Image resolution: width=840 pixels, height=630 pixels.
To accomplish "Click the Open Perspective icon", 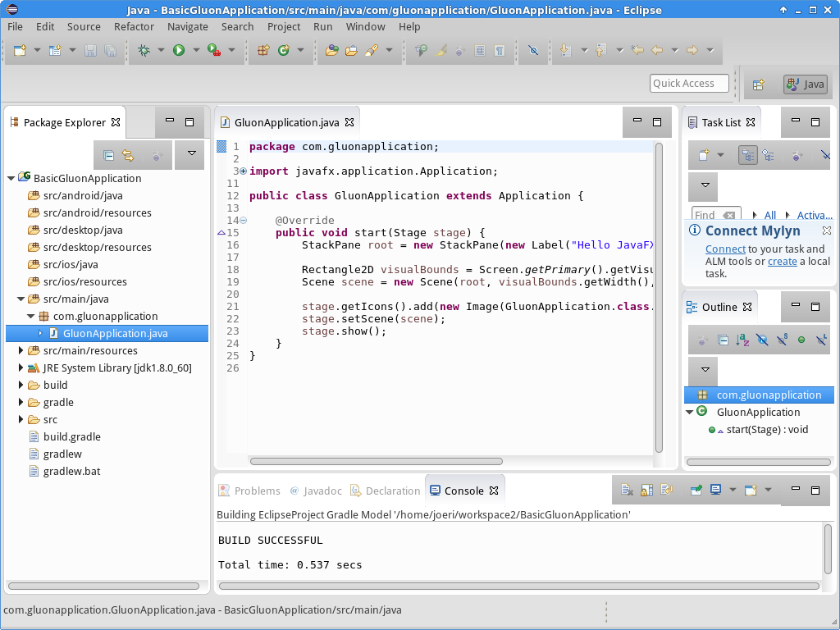I will pos(759,84).
